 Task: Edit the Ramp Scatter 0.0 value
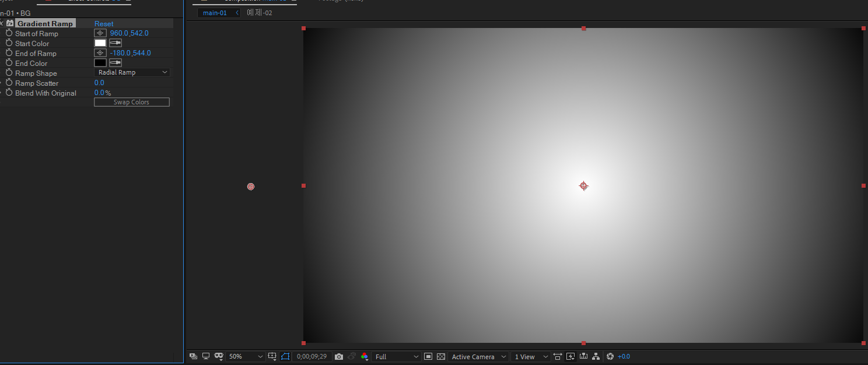coord(99,83)
